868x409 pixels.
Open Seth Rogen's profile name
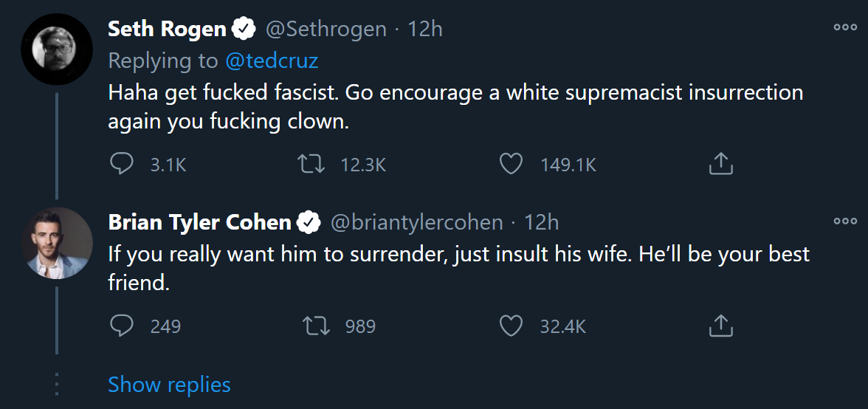(167, 29)
